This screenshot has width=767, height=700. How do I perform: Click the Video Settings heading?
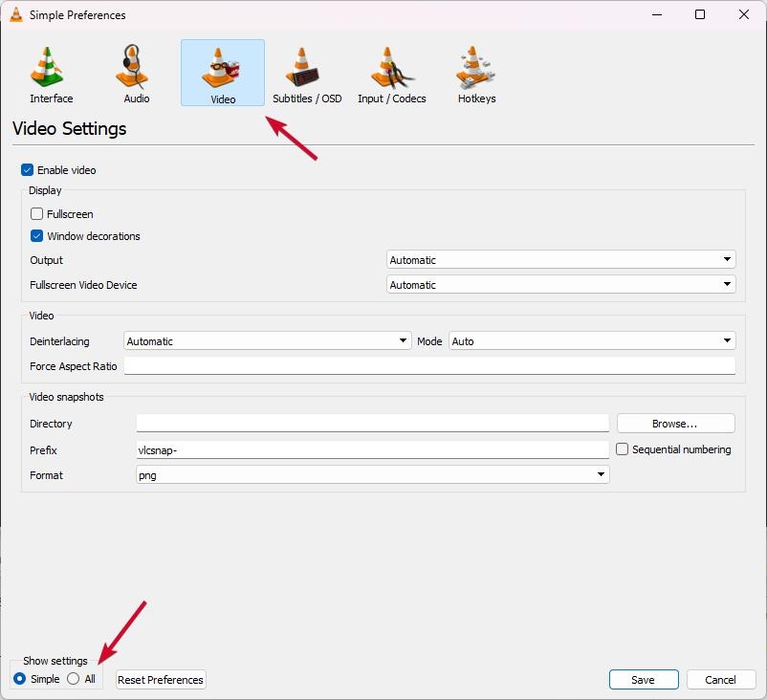[x=70, y=129]
